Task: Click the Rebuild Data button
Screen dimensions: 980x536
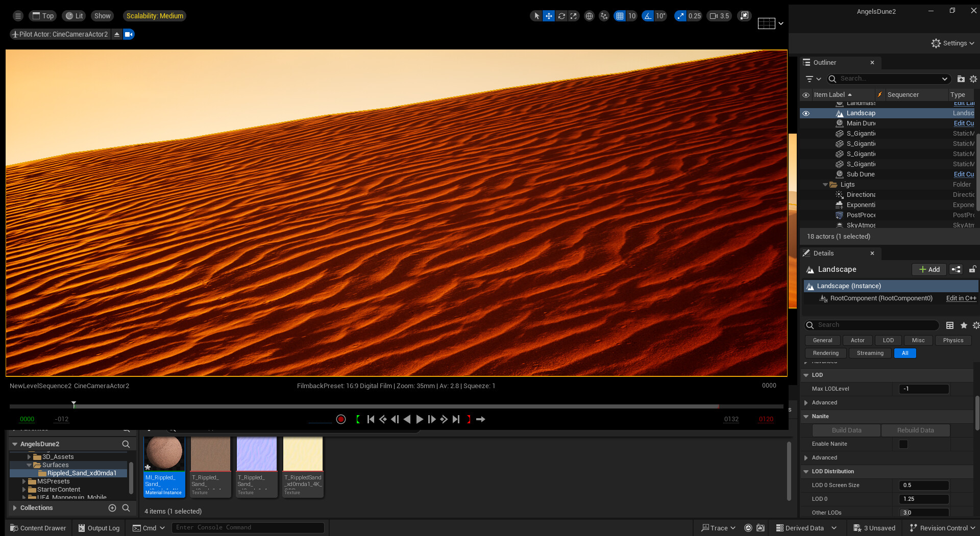Action: [x=915, y=430]
